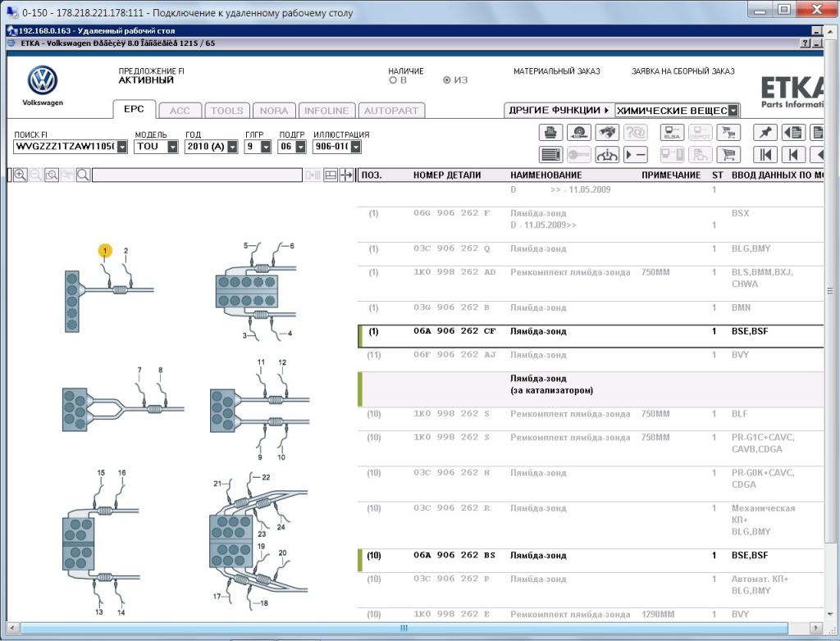
Task: Click the previous page document icon
Action: click(x=793, y=132)
